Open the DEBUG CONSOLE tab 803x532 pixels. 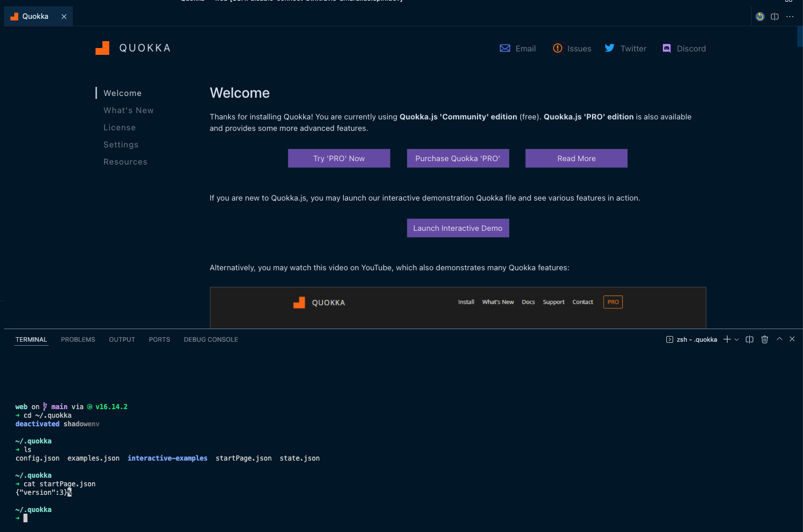[210, 339]
